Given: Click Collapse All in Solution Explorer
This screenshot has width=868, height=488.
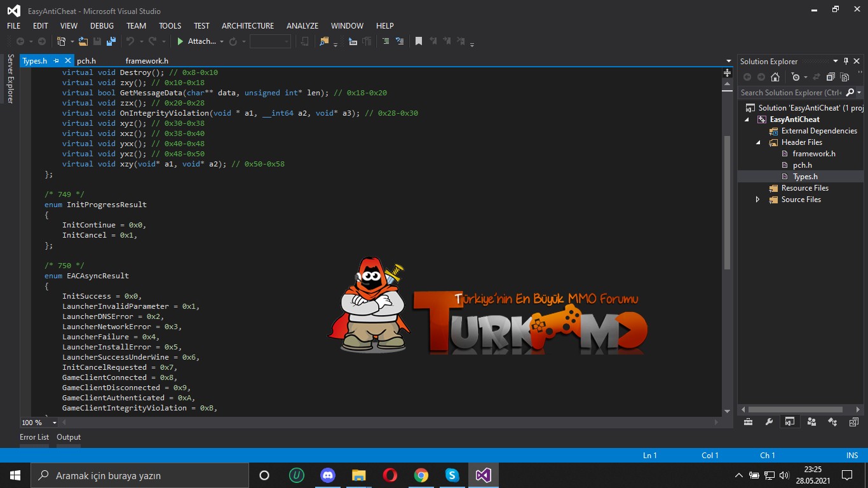Looking at the screenshot, I should (831, 77).
